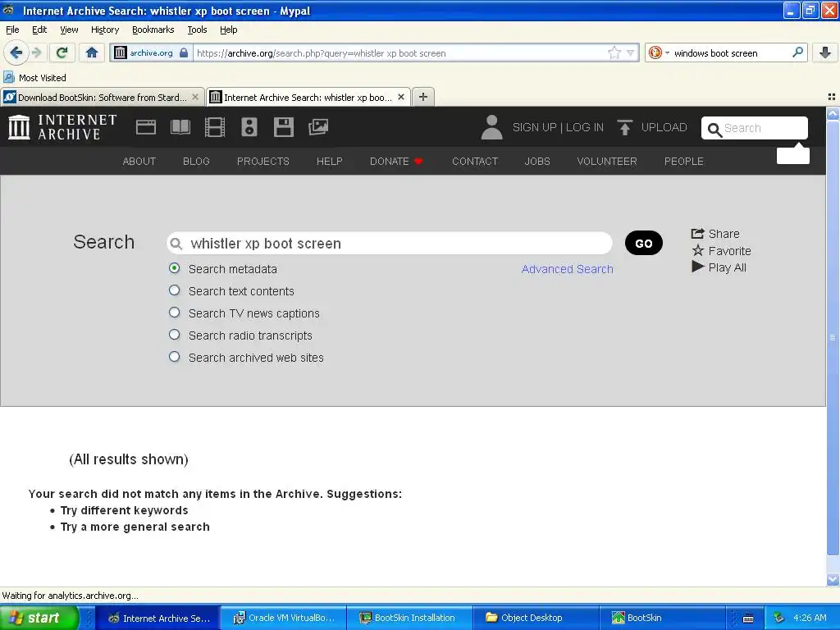Close the Download BootSkin tab
Image resolution: width=840 pixels, height=630 pixels.
click(195, 97)
